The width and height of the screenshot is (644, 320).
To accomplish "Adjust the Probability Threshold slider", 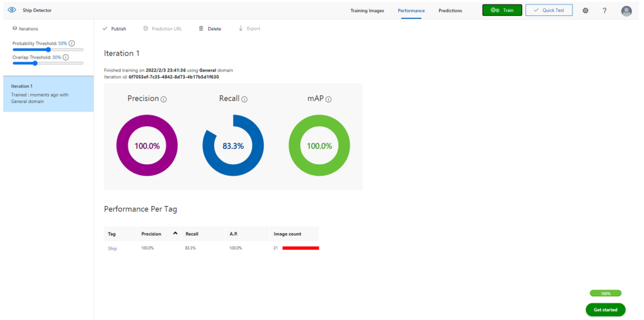I will (x=48, y=49).
